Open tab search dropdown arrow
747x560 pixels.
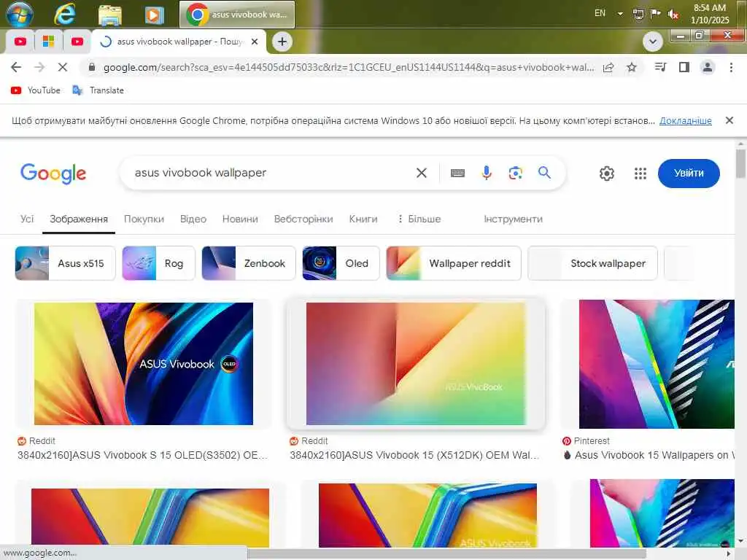pos(653,42)
